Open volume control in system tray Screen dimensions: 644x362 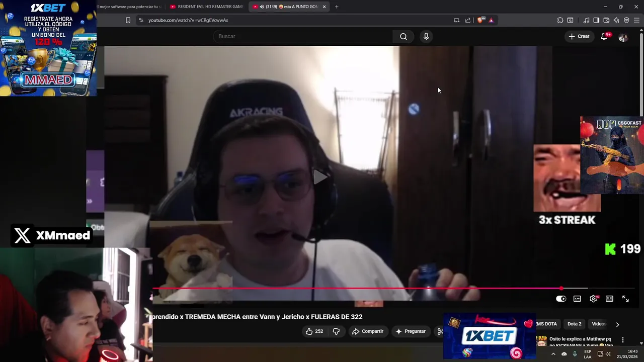pyautogui.click(x=608, y=354)
